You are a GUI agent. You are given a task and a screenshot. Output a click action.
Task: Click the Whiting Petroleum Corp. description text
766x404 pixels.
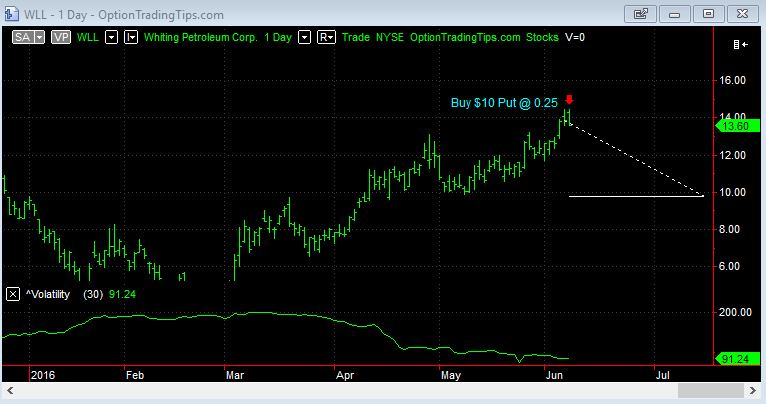pos(201,37)
